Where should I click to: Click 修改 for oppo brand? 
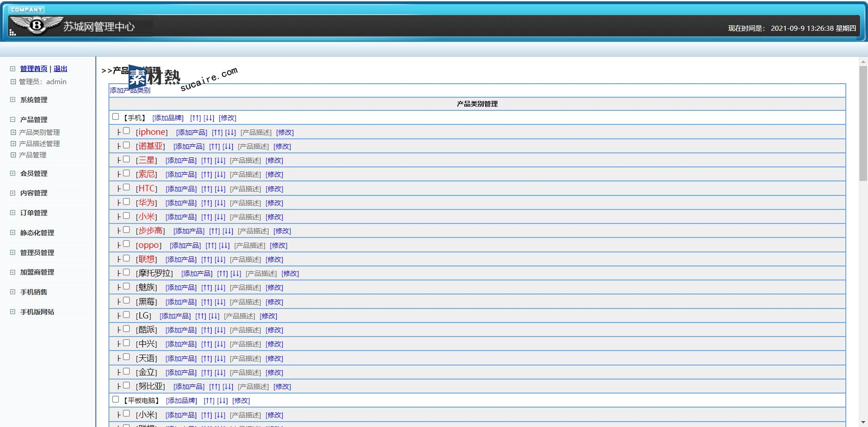[x=278, y=246]
